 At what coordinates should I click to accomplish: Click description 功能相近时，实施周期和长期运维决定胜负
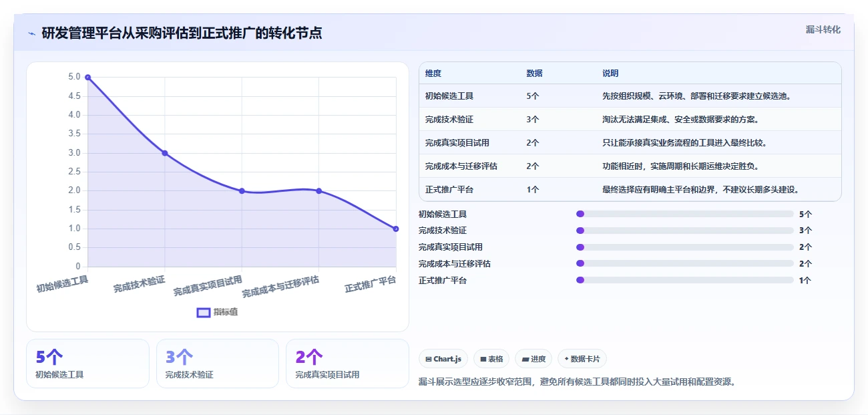coord(680,166)
